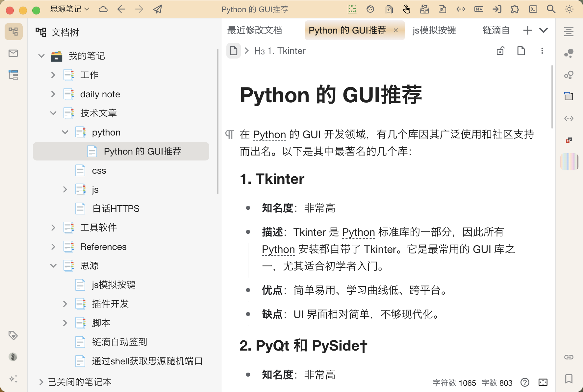Click the rainbow gradient color icon

pos(569,162)
